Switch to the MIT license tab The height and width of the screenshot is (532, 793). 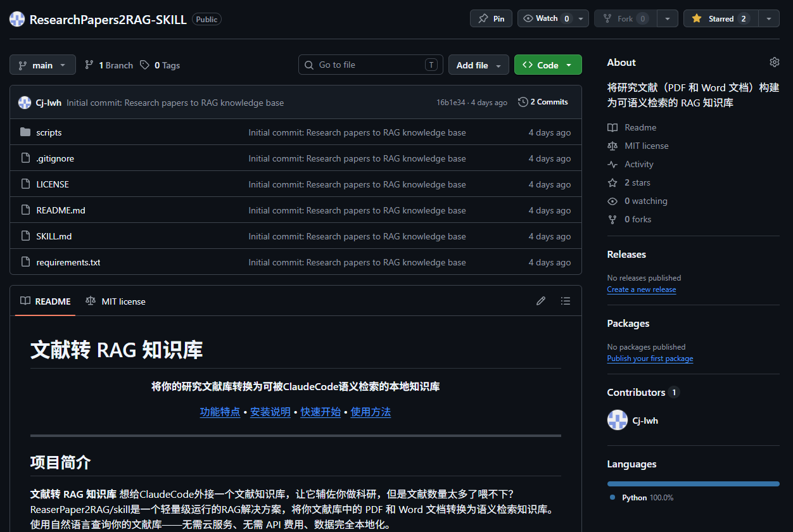[x=116, y=301]
